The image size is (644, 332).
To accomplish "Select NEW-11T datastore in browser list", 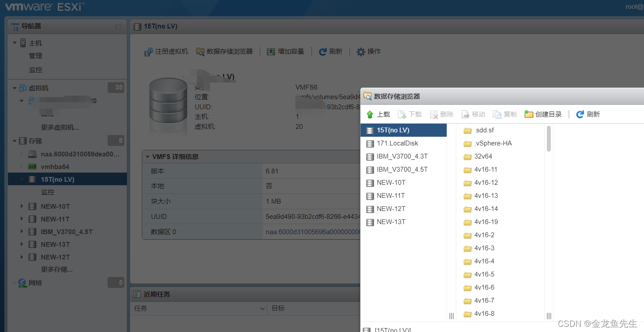I will [403, 196].
